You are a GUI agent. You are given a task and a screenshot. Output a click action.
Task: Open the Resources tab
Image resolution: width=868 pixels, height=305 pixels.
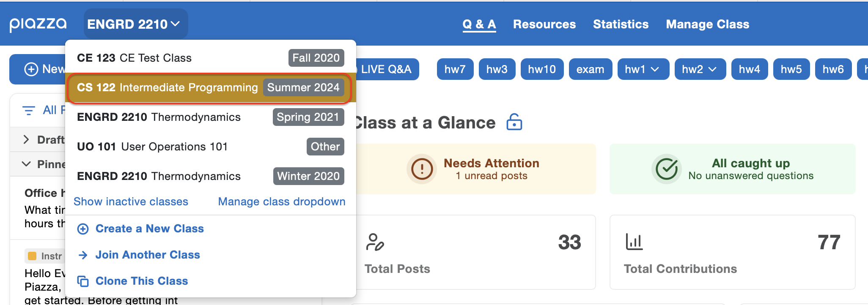544,25
